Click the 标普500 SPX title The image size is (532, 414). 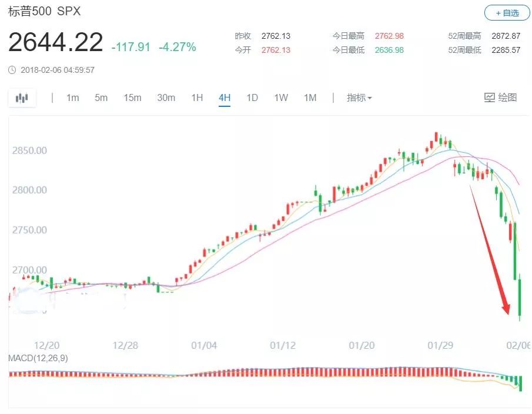tap(44, 11)
